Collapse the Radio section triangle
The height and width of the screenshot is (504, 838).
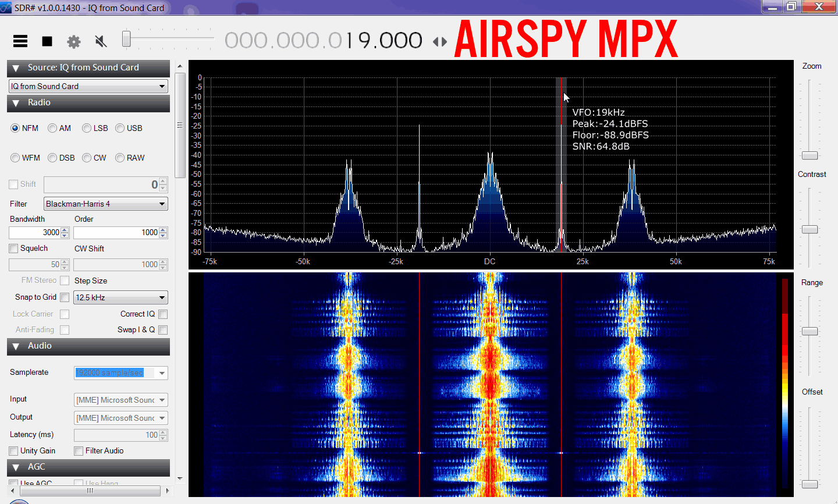(x=16, y=103)
